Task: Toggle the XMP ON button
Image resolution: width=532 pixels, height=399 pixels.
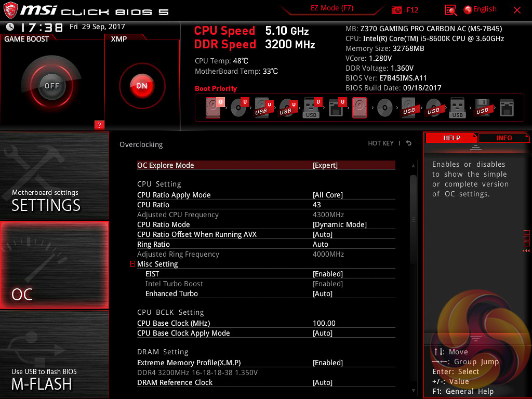Action: [142, 86]
